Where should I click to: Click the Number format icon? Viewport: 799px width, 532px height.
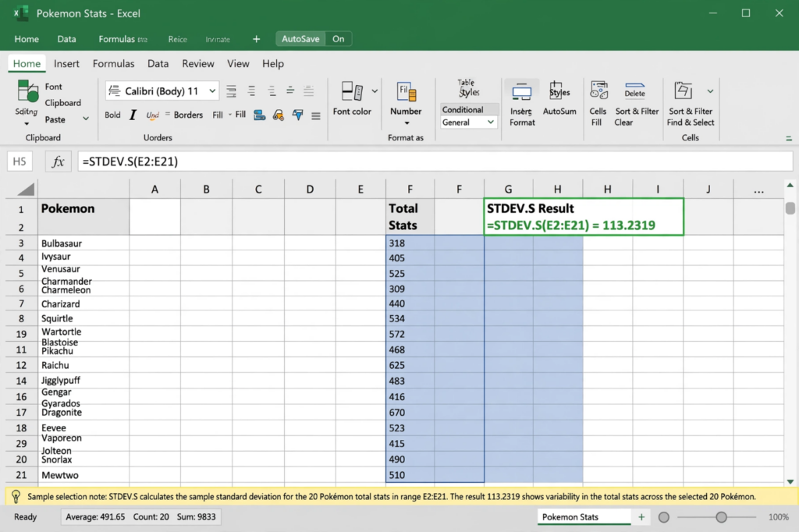pos(406,92)
